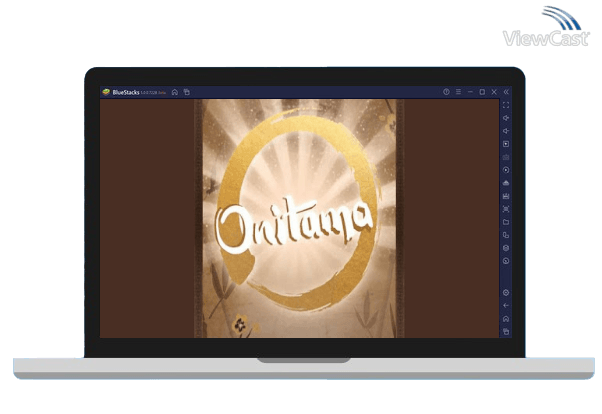Click the BlueStacks logo in title bar
602x414 pixels.
point(106,92)
